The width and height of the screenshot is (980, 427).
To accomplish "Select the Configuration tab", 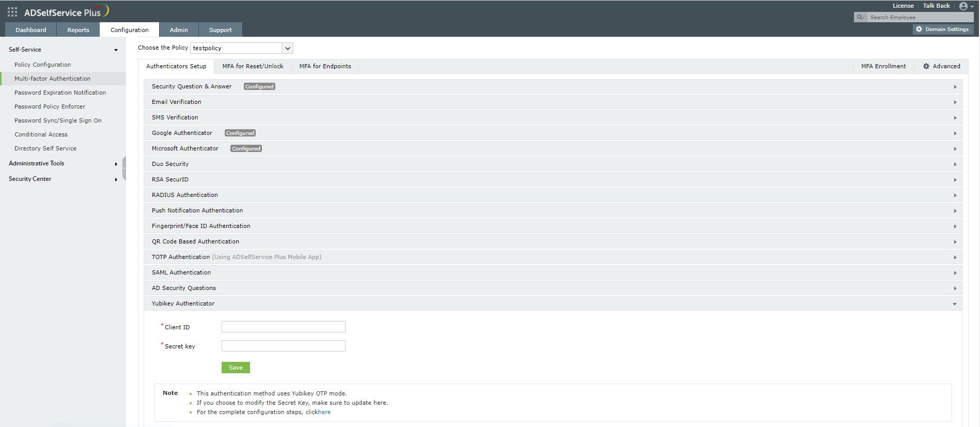I will [130, 30].
